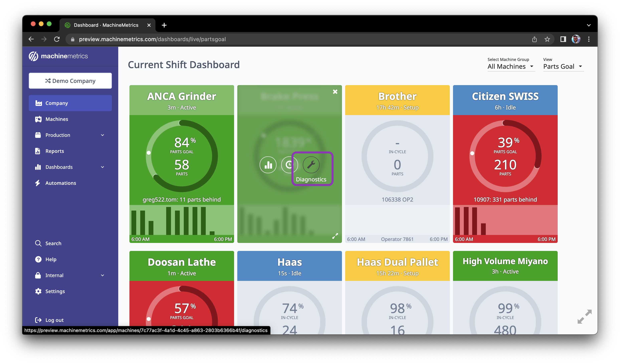Click the share page icon in address bar
This screenshot has width=620, height=364.
click(534, 39)
